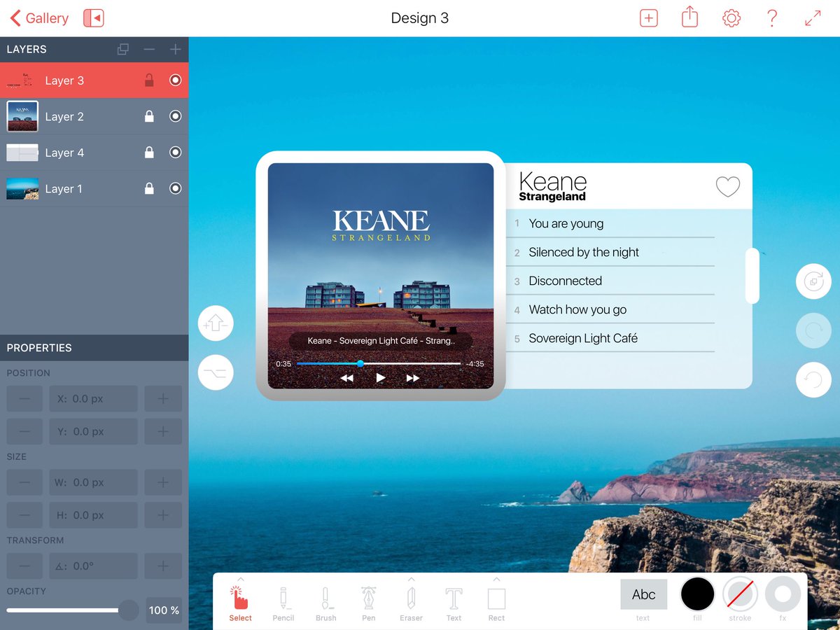Toggle visibility of Layer 4
840x630 pixels.
pyautogui.click(x=176, y=153)
